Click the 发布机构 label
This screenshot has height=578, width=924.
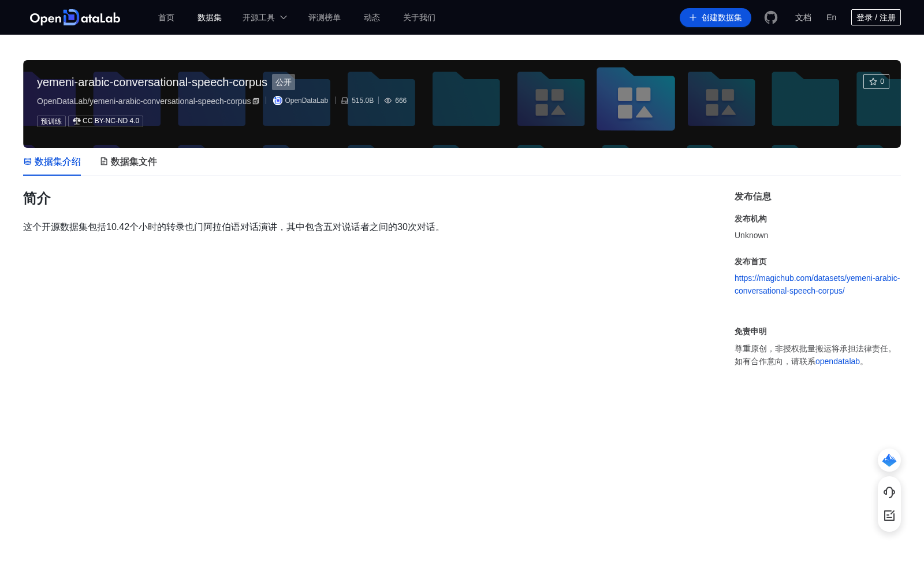[751, 218]
